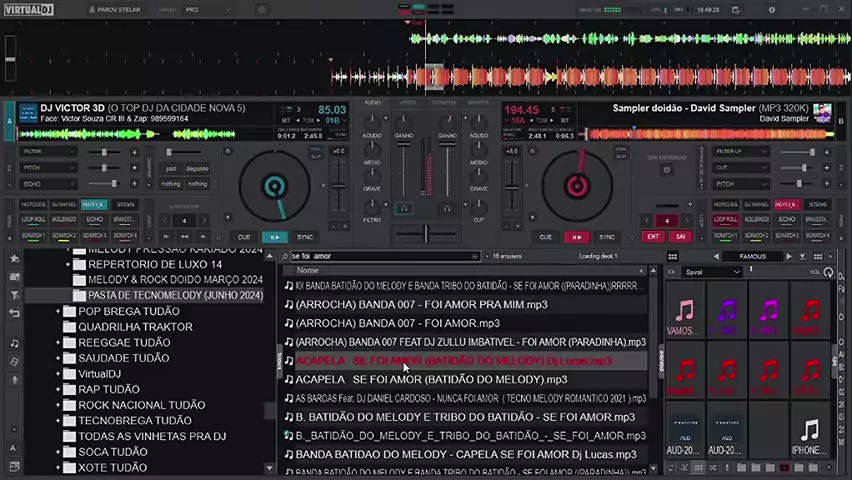Click the search field containing 'se foi amor'
This screenshot has width=852, height=480.
click(380, 256)
